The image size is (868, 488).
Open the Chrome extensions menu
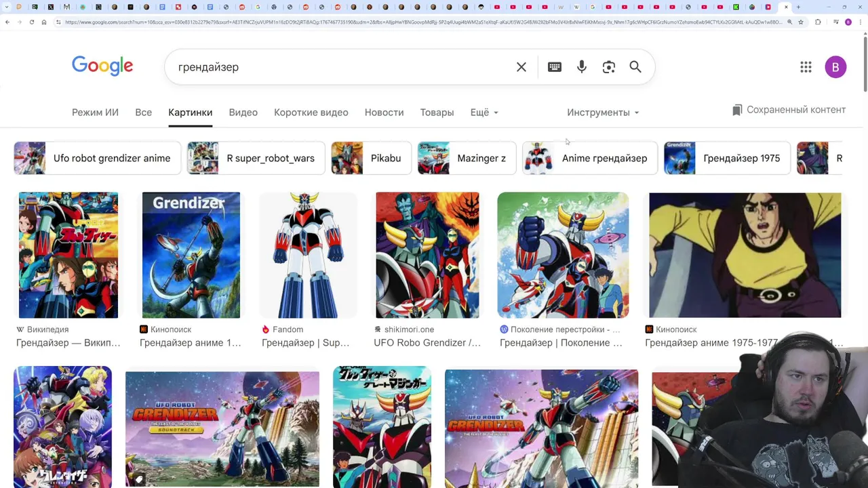(818, 22)
